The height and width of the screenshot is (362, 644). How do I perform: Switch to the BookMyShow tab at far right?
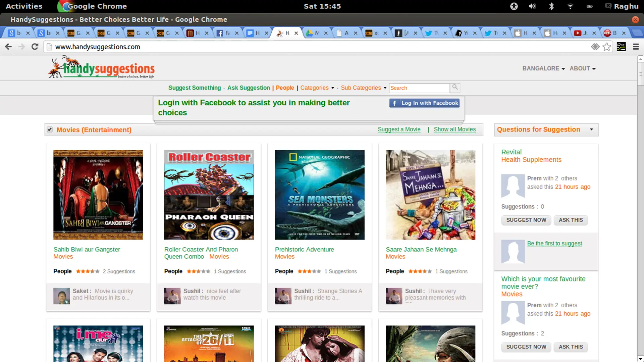pos(610,33)
